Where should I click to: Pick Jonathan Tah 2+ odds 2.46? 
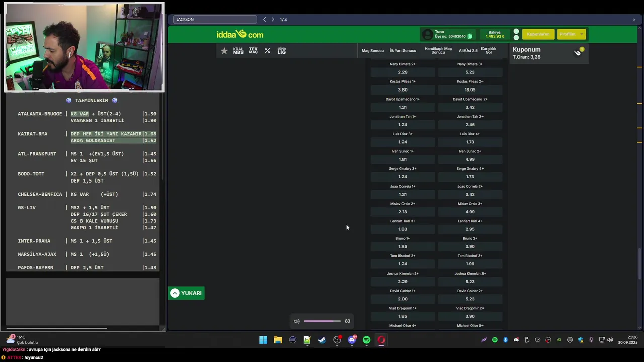pos(470,125)
